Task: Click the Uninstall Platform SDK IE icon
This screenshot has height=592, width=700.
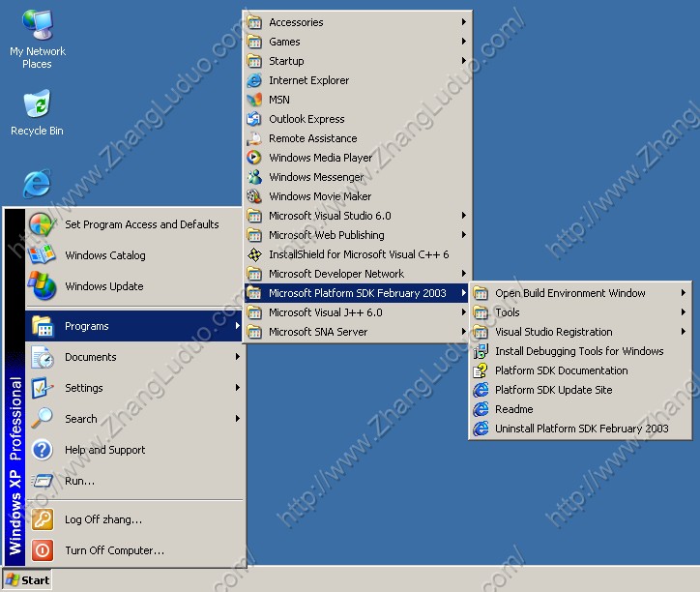Action: click(481, 429)
